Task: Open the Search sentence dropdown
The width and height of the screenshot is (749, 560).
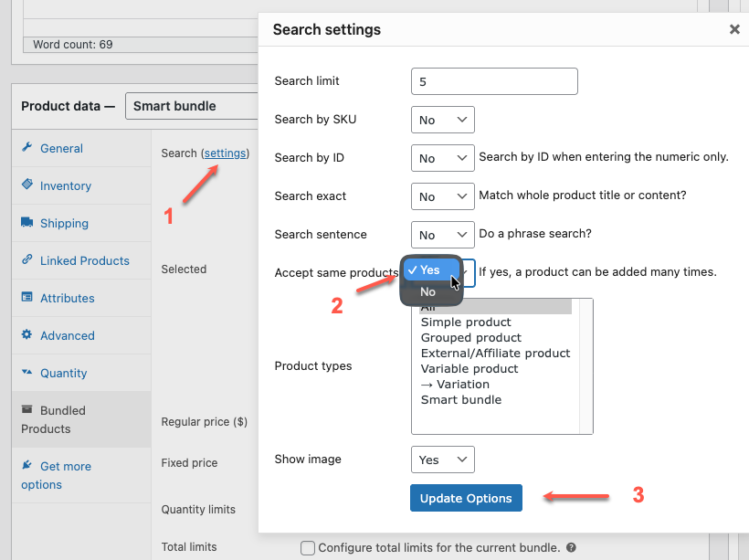Action: 443,235
